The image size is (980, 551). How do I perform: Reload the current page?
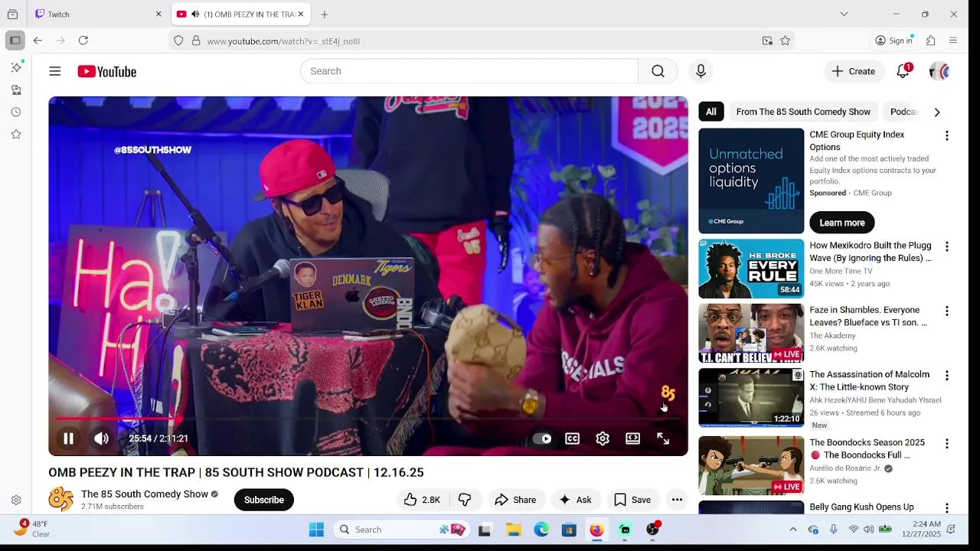[83, 41]
